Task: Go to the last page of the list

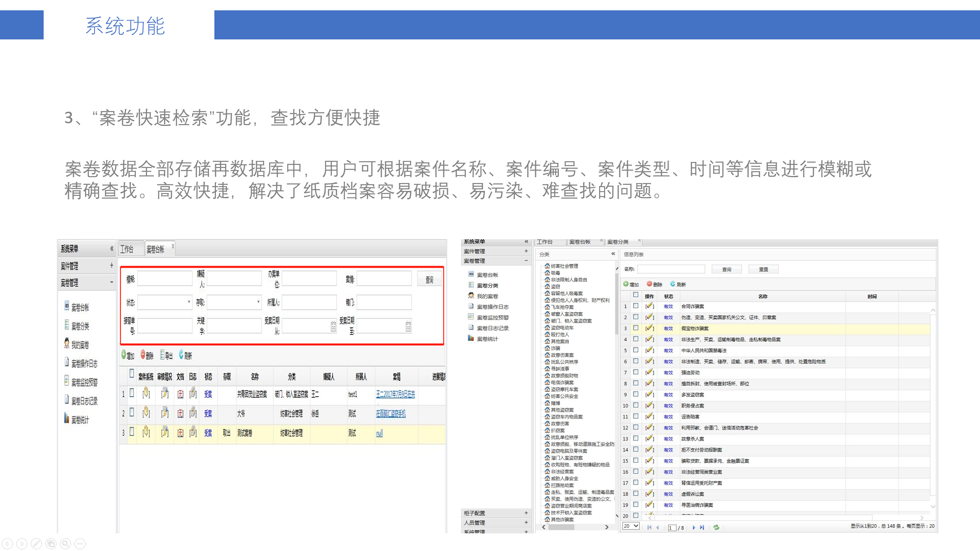Action: click(702, 527)
